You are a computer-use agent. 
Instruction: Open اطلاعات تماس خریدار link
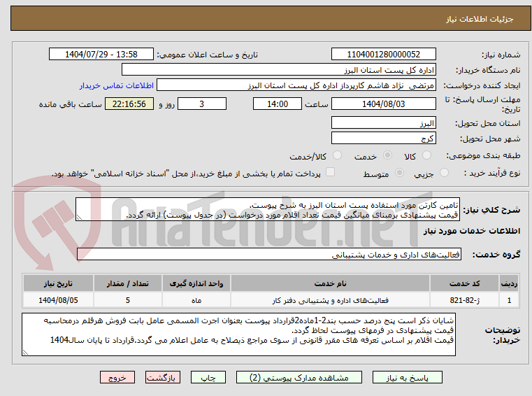coord(116,85)
